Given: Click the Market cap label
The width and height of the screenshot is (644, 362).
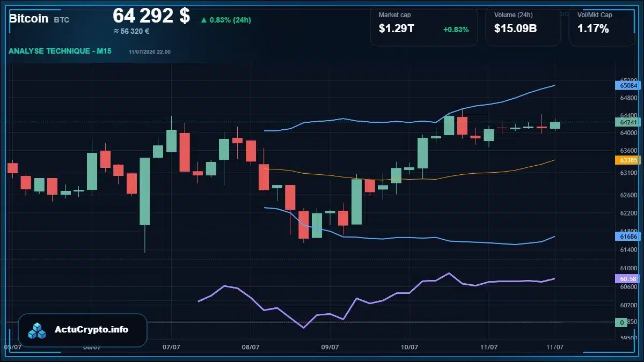Looking at the screenshot, I should [x=395, y=15].
